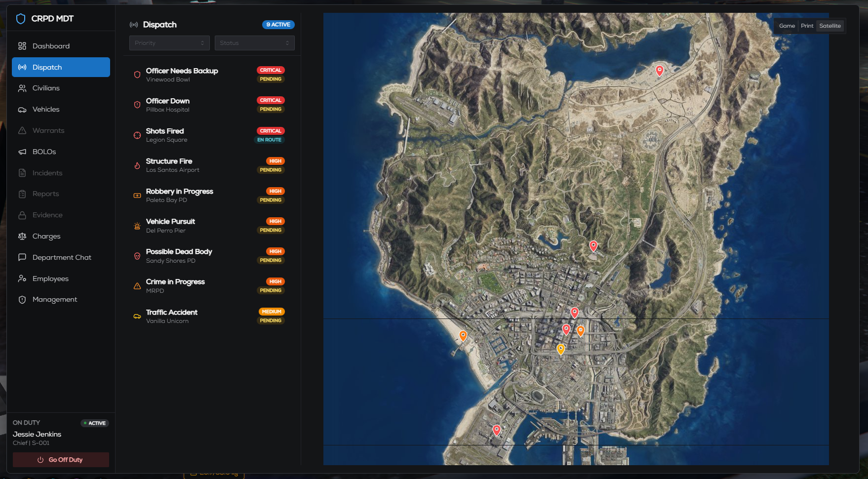The height and width of the screenshot is (479, 868).
Task: Click the Traffic Accident car icon
Action: 137,317
